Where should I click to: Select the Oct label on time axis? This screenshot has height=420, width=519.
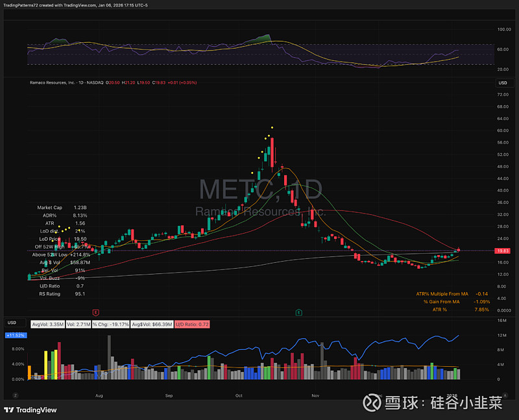coord(239,395)
